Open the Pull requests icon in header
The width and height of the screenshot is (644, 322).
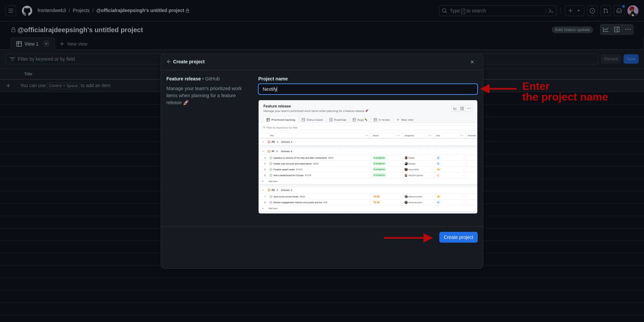coord(606,11)
